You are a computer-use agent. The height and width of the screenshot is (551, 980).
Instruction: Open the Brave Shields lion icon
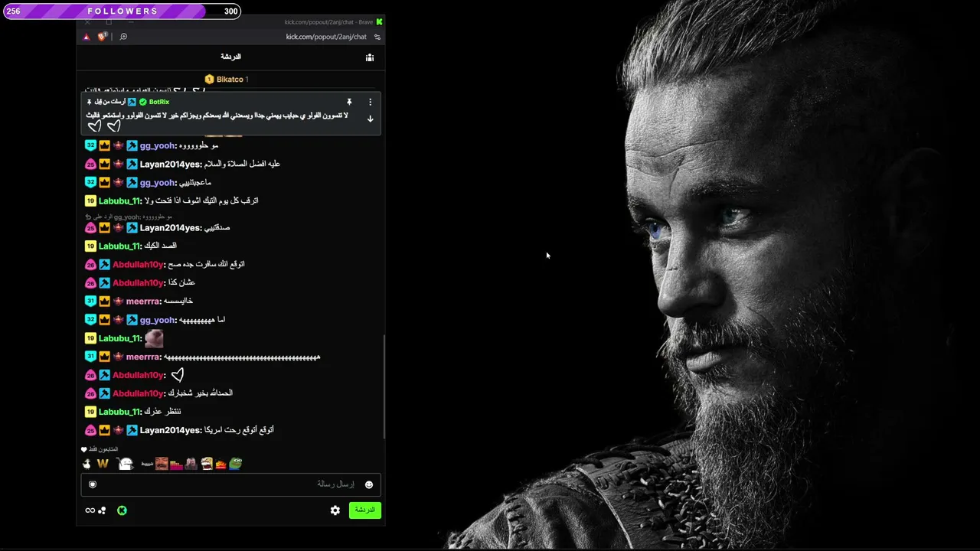pos(101,37)
